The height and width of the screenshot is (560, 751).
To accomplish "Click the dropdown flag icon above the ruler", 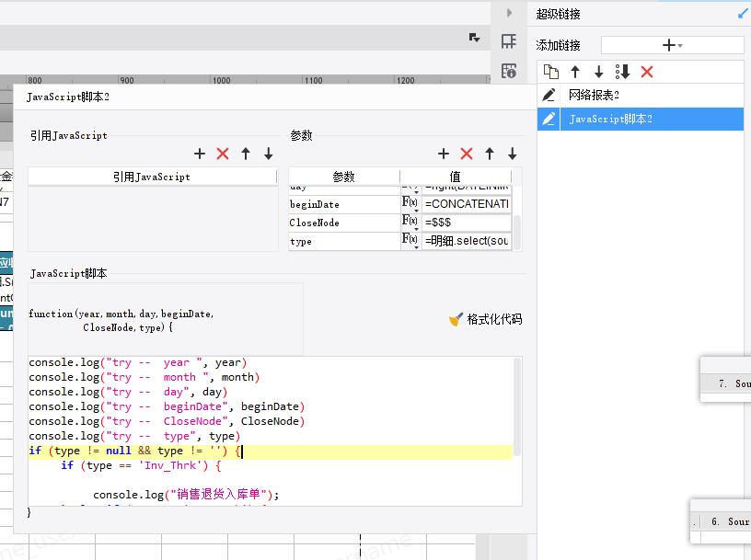I will (474, 38).
